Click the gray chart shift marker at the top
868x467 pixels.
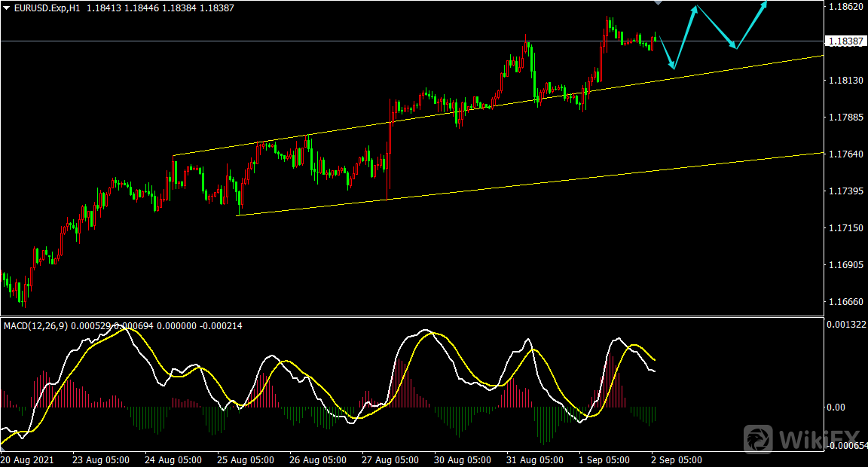(658, 3)
